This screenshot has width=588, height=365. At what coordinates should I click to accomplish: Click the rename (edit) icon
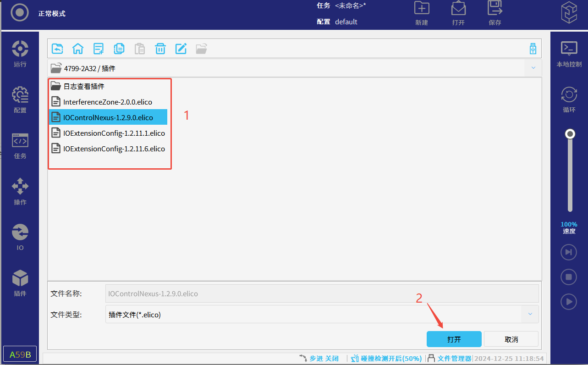181,49
